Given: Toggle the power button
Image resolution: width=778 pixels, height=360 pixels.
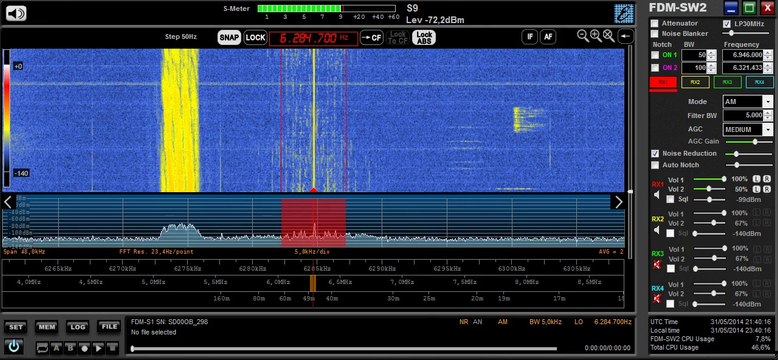Looking at the screenshot, I should pos(13,346).
